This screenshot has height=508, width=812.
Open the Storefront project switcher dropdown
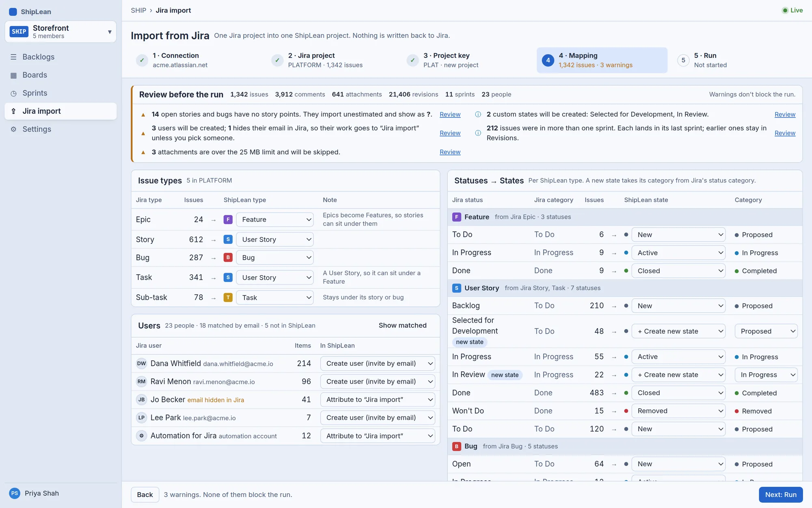(60, 32)
